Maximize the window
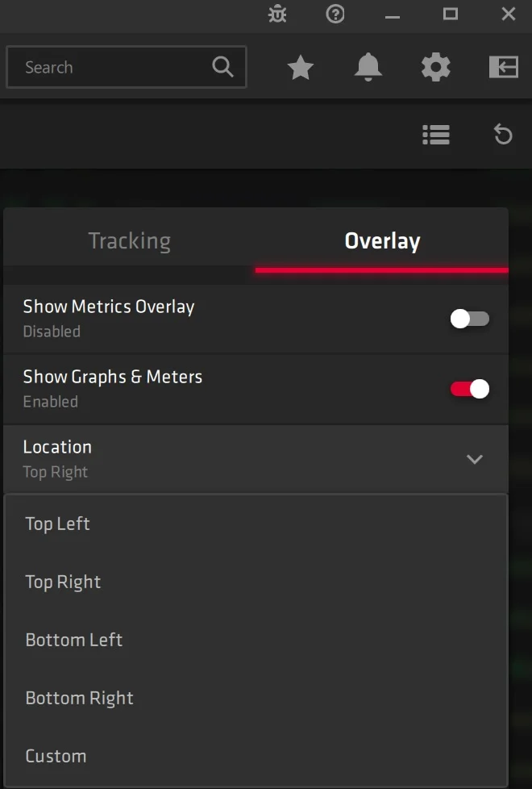Image resolution: width=532 pixels, height=789 pixels. pyautogui.click(x=450, y=14)
